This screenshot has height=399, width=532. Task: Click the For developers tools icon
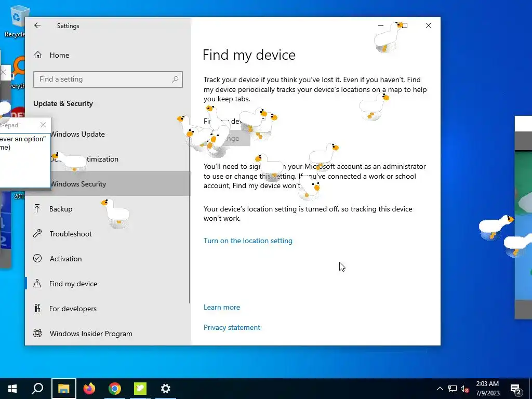point(37,309)
